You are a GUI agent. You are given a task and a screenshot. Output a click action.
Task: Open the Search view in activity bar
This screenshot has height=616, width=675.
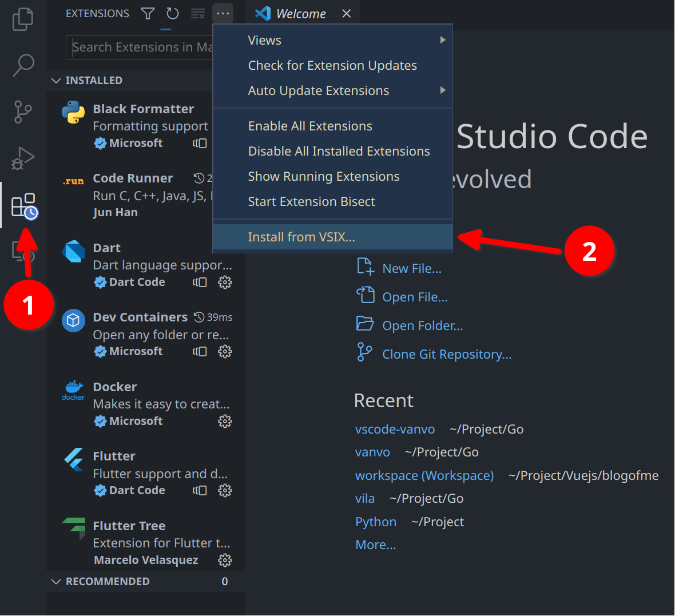pos(23,65)
